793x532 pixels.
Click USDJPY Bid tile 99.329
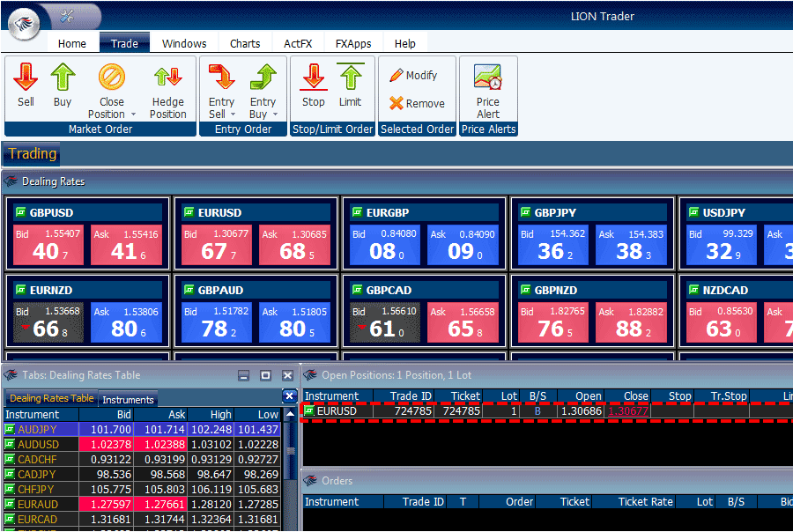coord(722,245)
